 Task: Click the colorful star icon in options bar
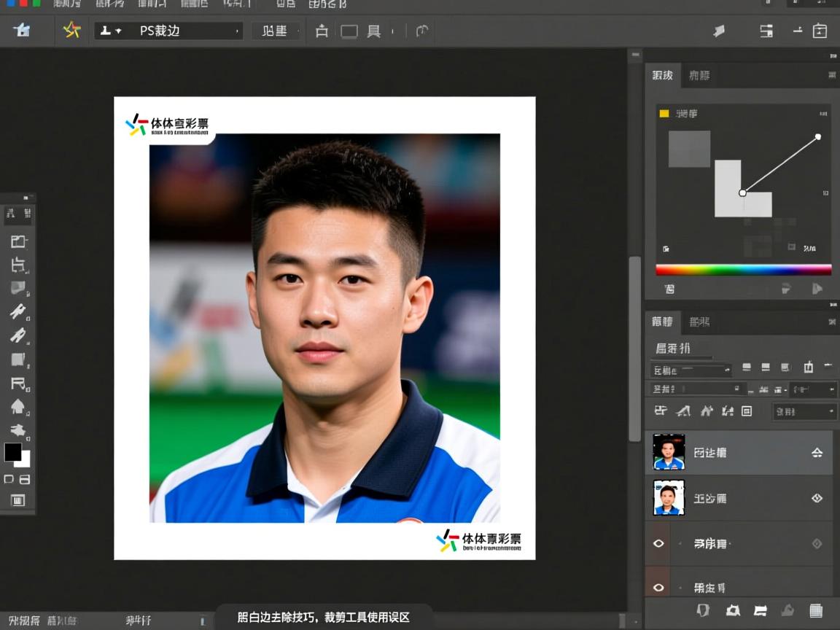[x=71, y=30]
